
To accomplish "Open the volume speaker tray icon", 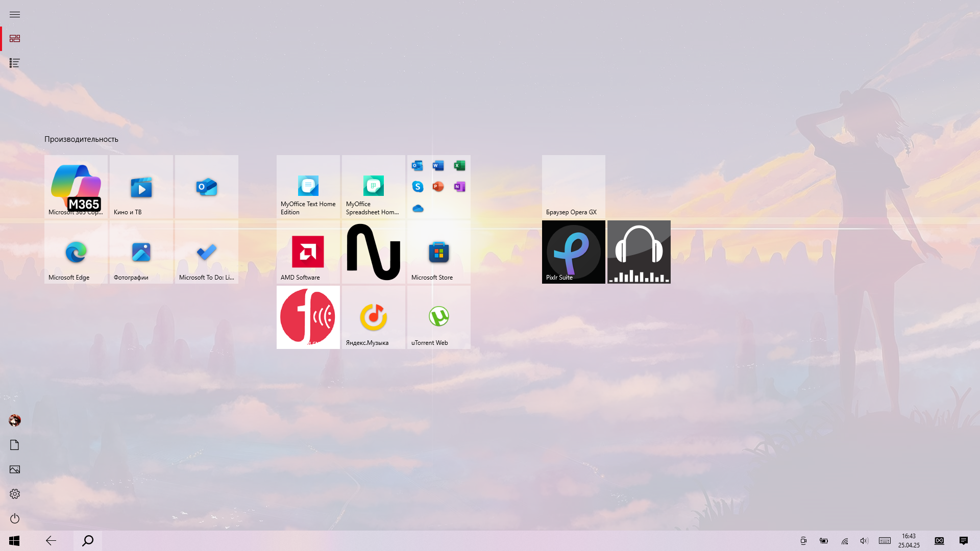I will click(x=864, y=541).
